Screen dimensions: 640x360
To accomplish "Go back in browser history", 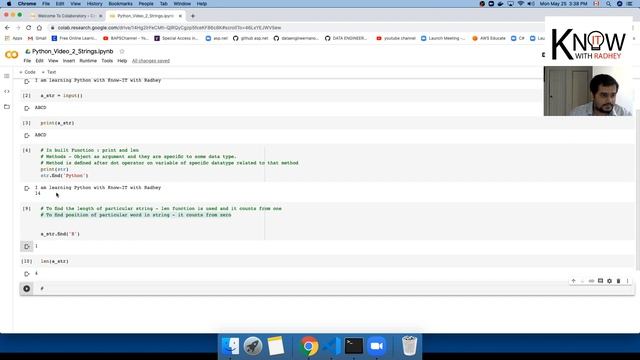I will pos(7,28).
